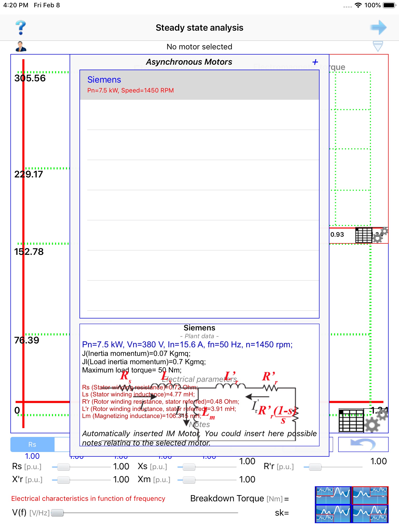Tap "Electrical characteristics in function of frequency"
Viewport: 399px width, 532px height.
tap(88, 498)
